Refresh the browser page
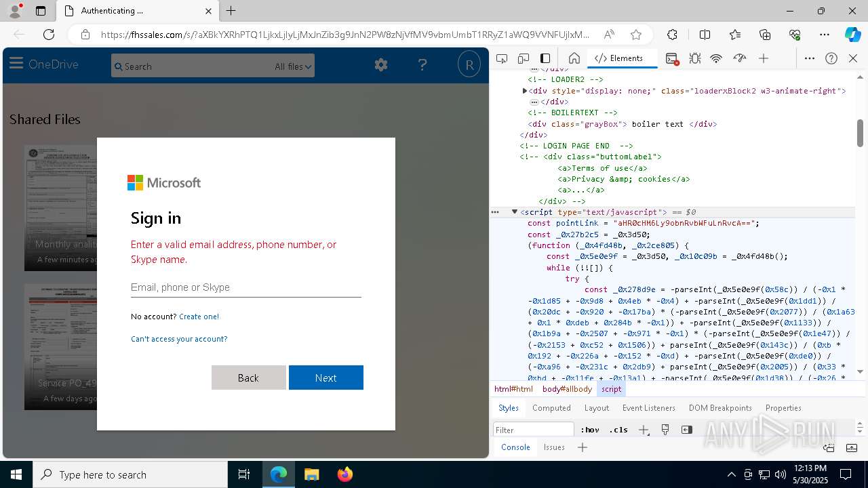Image resolution: width=868 pixels, height=488 pixels. [x=49, y=35]
